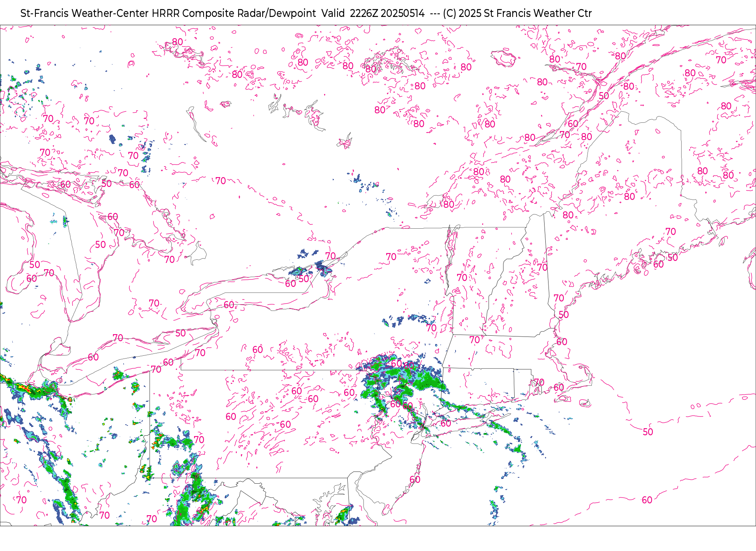756x551 pixels.
Task: Click the map title text at top
Action: coord(306,13)
